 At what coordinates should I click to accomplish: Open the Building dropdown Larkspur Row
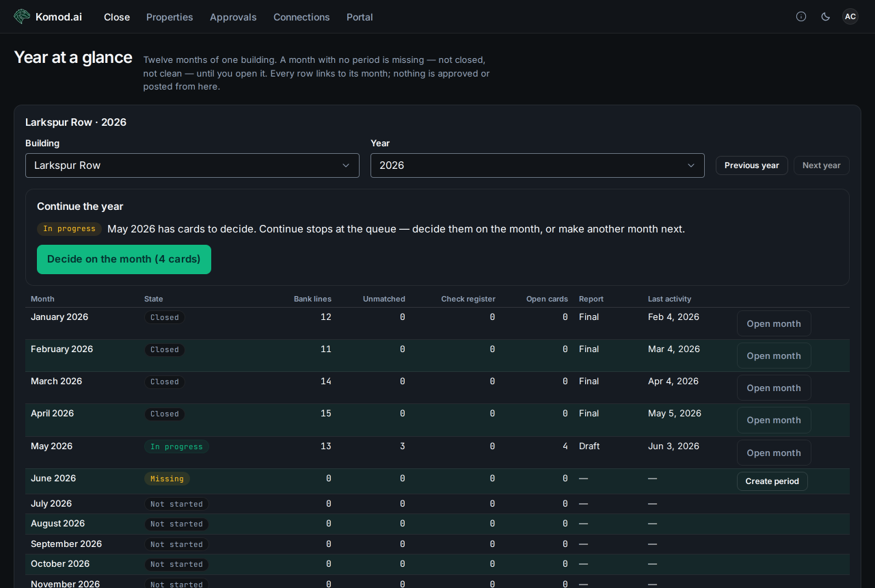[x=192, y=165]
